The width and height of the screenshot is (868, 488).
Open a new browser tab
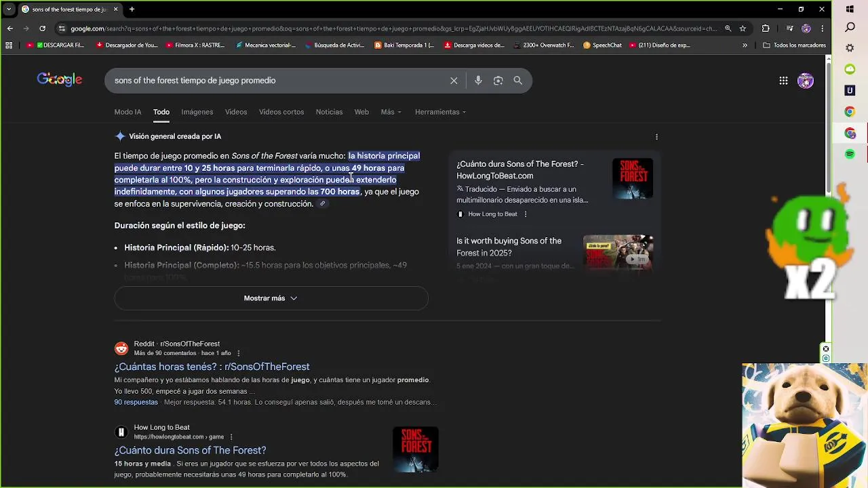click(x=132, y=9)
